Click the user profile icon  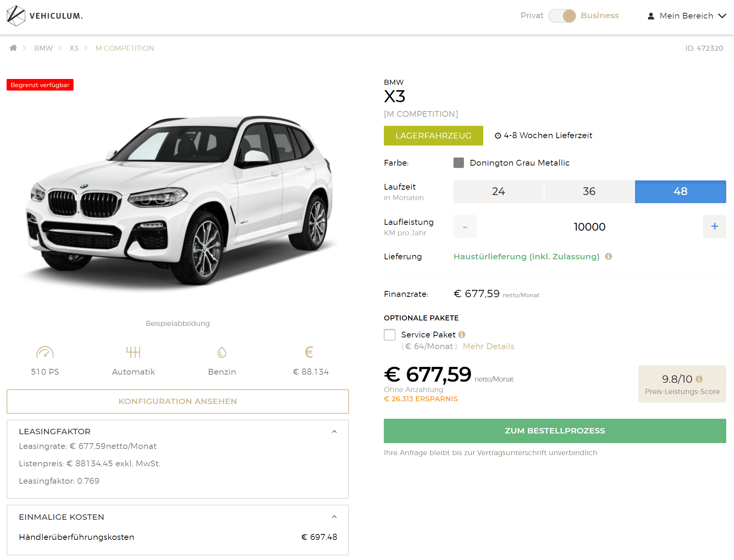[651, 16]
